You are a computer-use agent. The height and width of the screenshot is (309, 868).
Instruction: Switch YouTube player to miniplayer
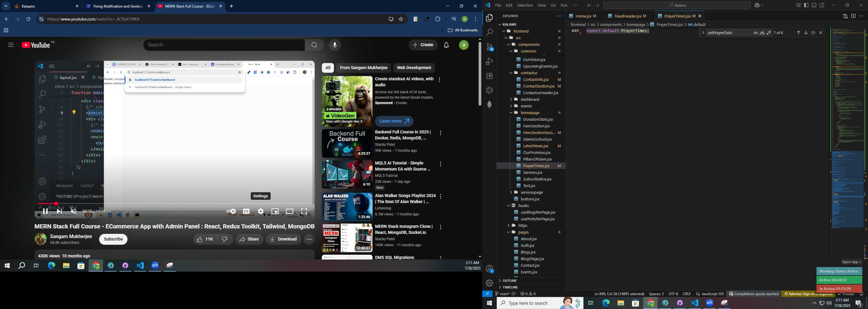[275, 212]
